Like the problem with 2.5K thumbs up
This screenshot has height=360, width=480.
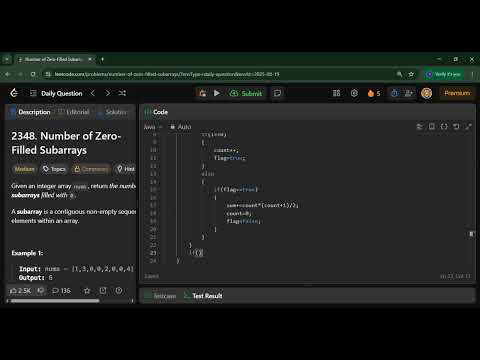pos(20,291)
